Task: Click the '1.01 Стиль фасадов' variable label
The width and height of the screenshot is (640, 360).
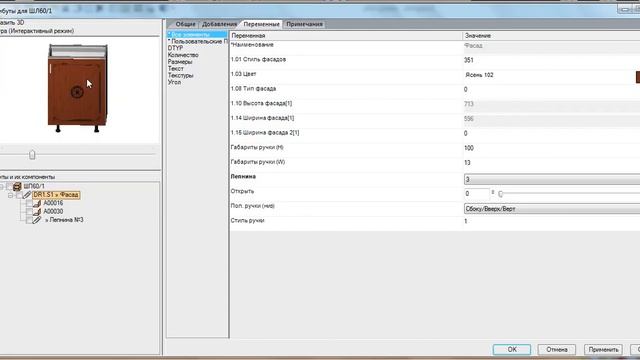Action: [258, 59]
